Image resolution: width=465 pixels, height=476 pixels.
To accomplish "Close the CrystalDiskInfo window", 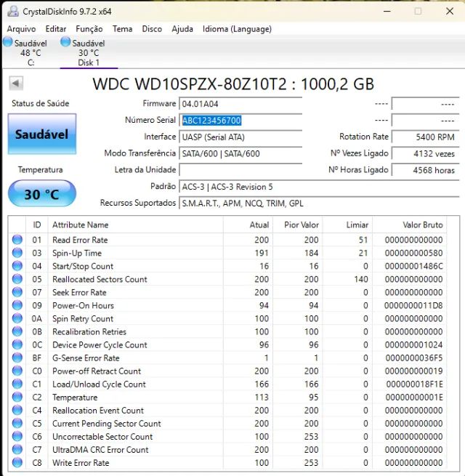I will click(x=450, y=11).
